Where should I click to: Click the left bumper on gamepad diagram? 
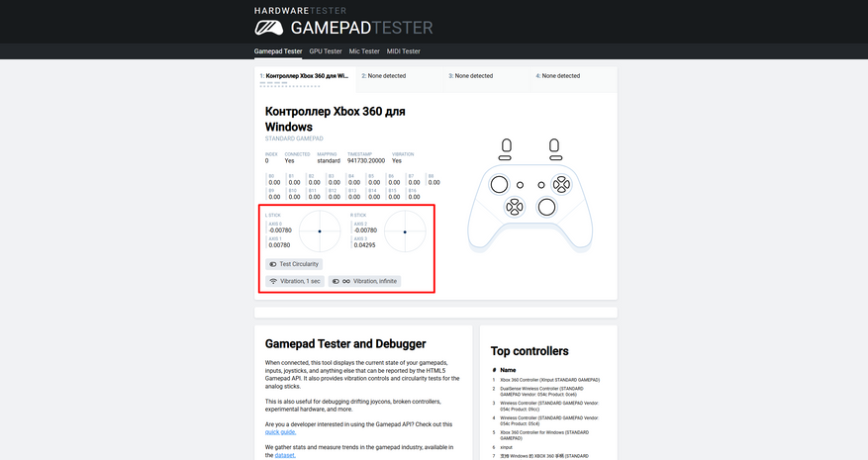(x=505, y=157)
